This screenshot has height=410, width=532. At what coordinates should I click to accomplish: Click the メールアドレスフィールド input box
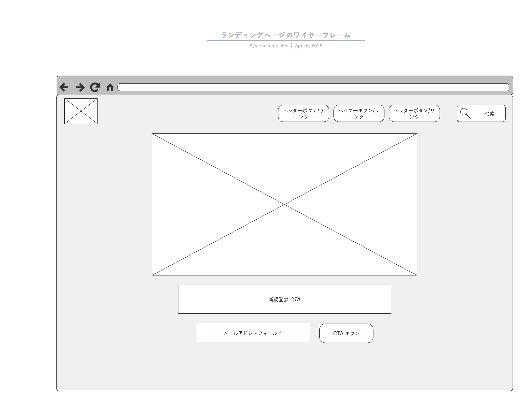click(x=253, y=333)
